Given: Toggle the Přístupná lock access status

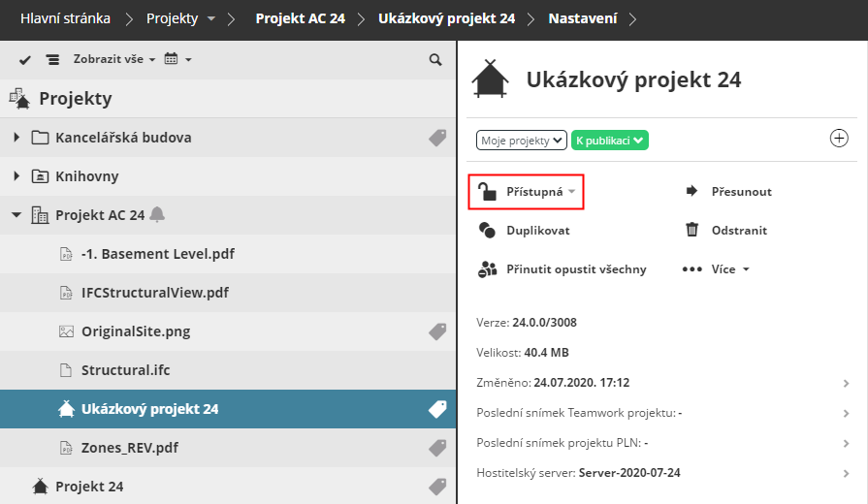Looking at the screenshot, I should [527, 192].
